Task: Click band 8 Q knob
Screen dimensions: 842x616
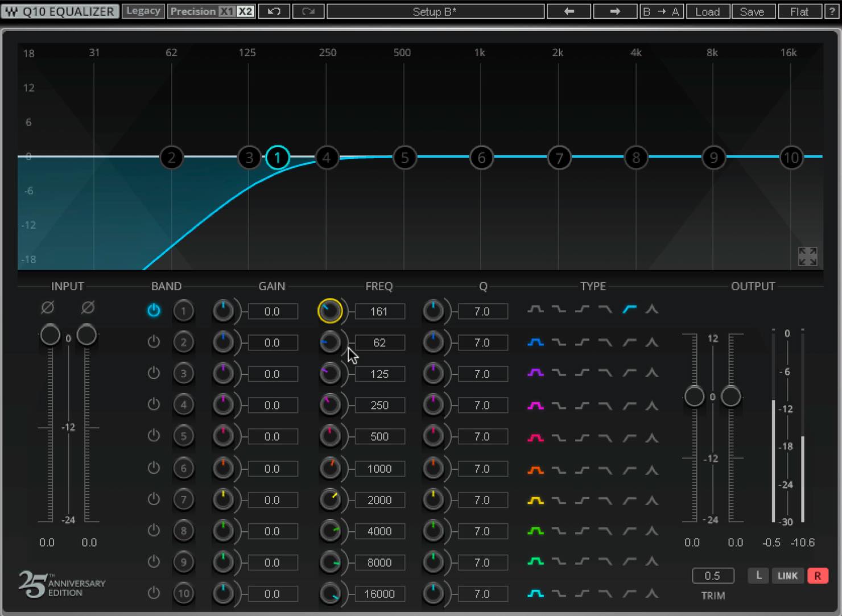Action: (433, 531)
